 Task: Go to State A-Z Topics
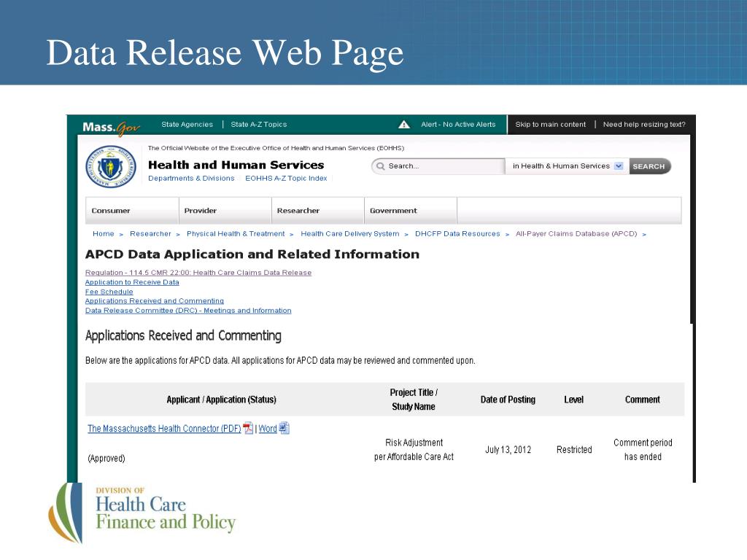[x=259, y=124]
